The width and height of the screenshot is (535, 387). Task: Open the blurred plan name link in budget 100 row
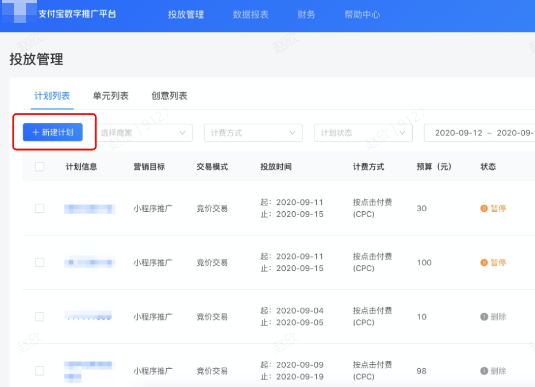pyautogui.click(x=89, y=262)
